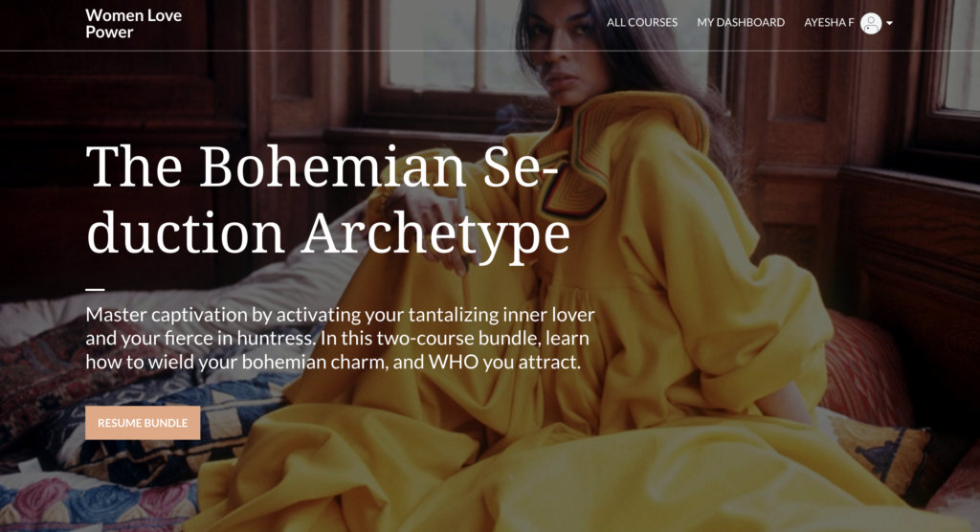Click the user avatar profile icon
Image resolution: width=980 pixels, height=532 pixels.
pyautogui.click(x=871, y=23)
